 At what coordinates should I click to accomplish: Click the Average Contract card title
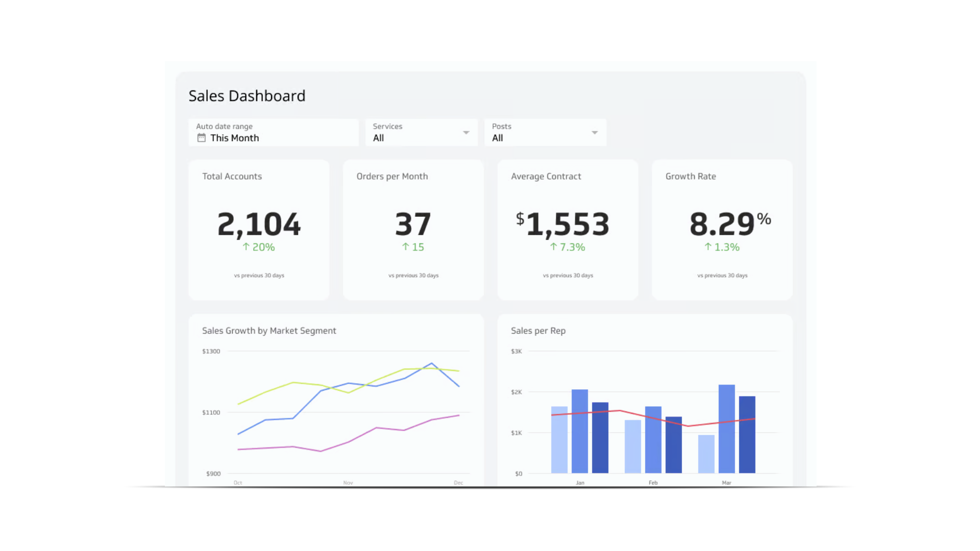click(546, 177)
